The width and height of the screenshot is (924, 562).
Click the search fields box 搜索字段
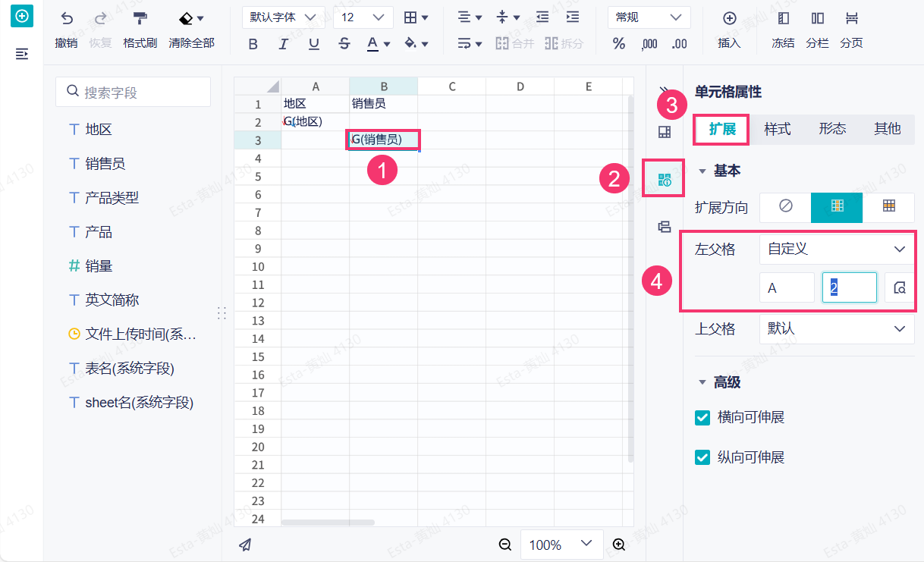coord(134,92)
